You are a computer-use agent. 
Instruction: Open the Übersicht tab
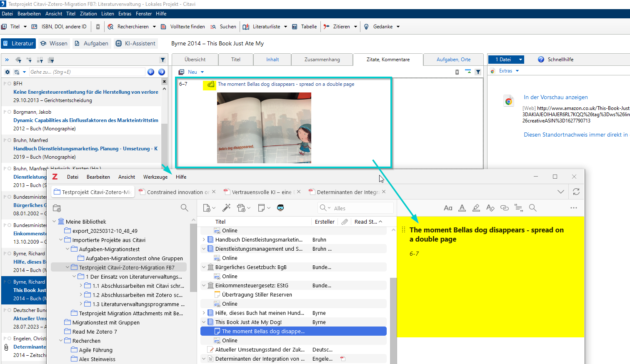click(x=195, y=60)
